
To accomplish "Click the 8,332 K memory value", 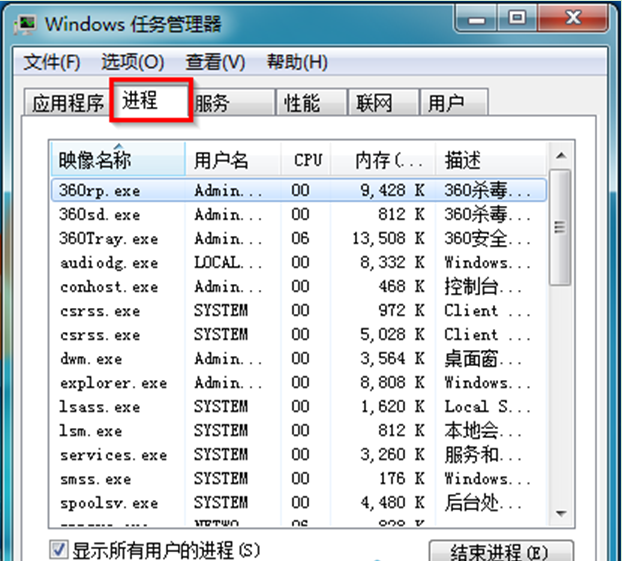I will point(393,263).
